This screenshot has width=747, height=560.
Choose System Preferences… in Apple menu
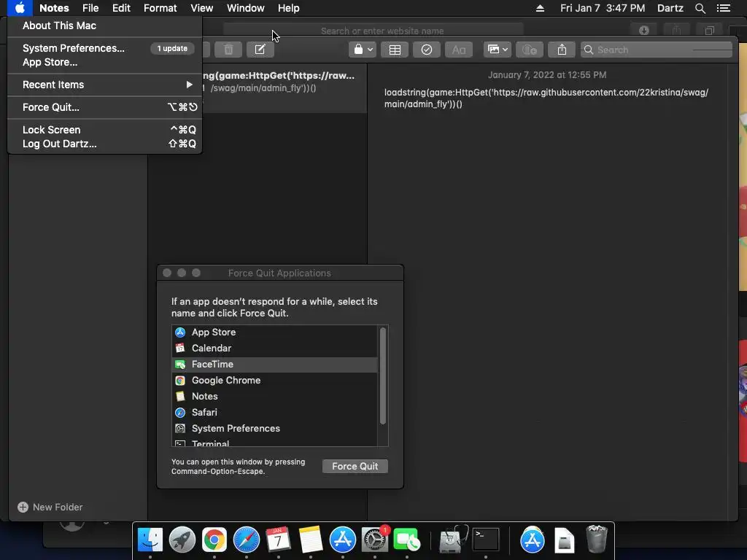(x=105, y=48)
